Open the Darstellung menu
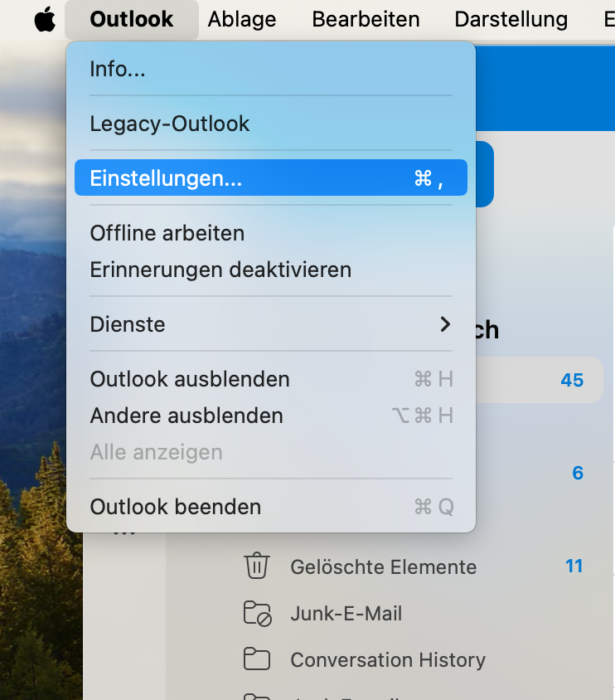The image size is (615, 700). pos(511,19)
